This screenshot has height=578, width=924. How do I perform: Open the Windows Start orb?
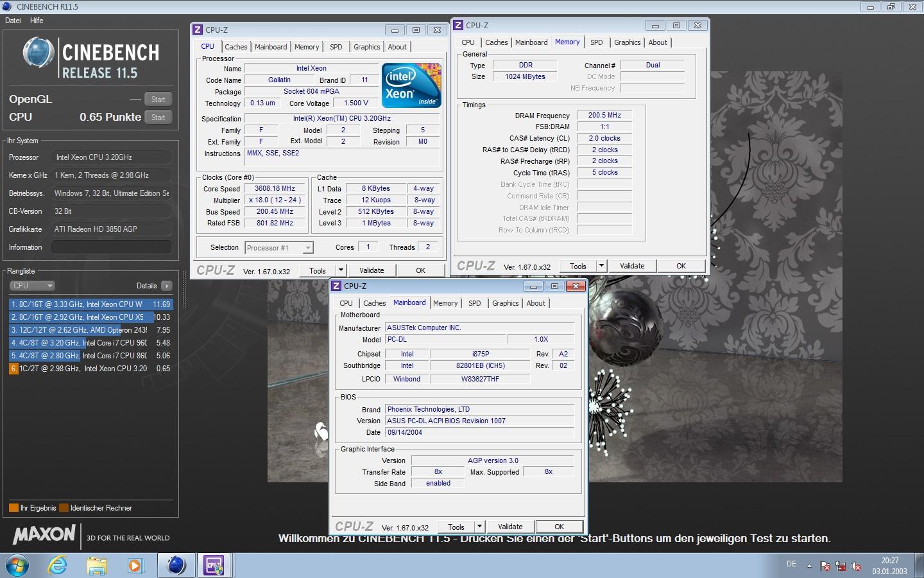pos(17,565)
